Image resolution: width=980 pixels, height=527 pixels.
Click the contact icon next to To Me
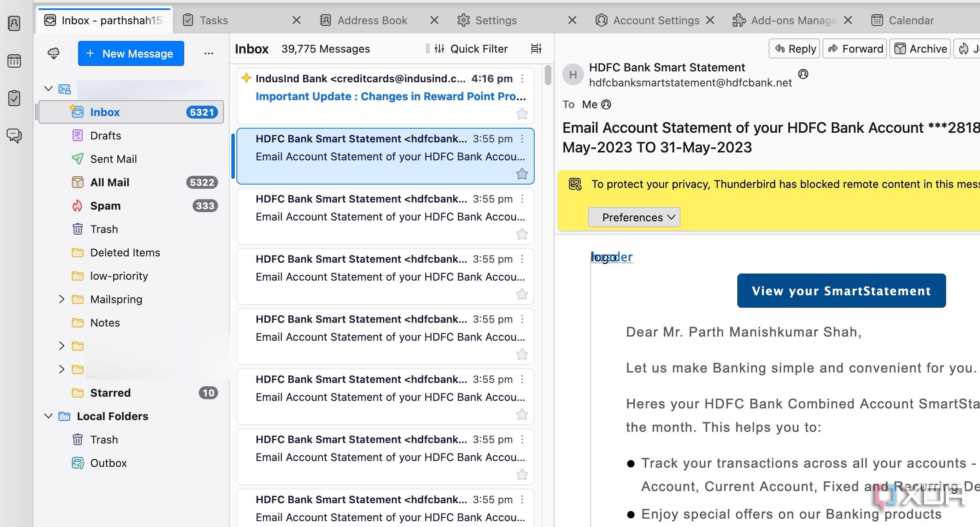coord(606,104)
